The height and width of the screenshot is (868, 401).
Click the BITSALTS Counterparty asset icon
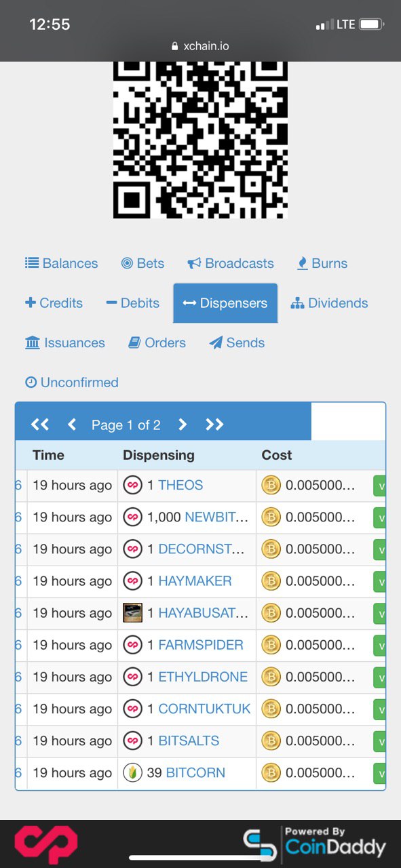coord(132,741)
